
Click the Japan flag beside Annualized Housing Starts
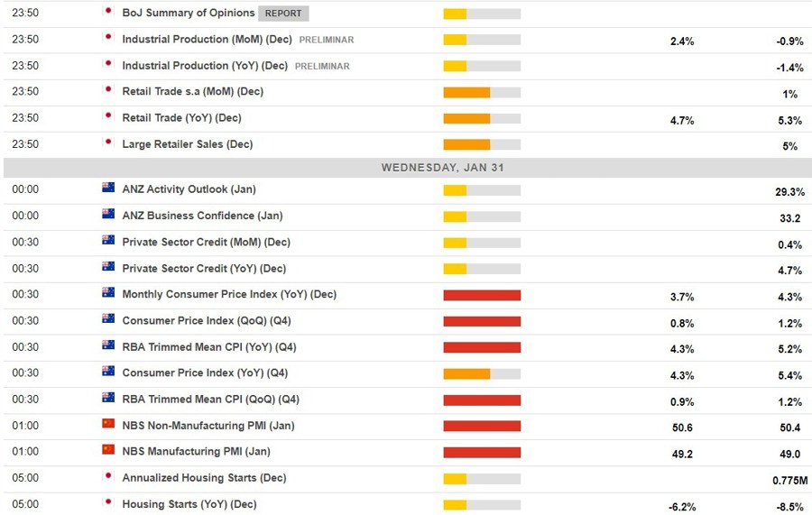108,475
